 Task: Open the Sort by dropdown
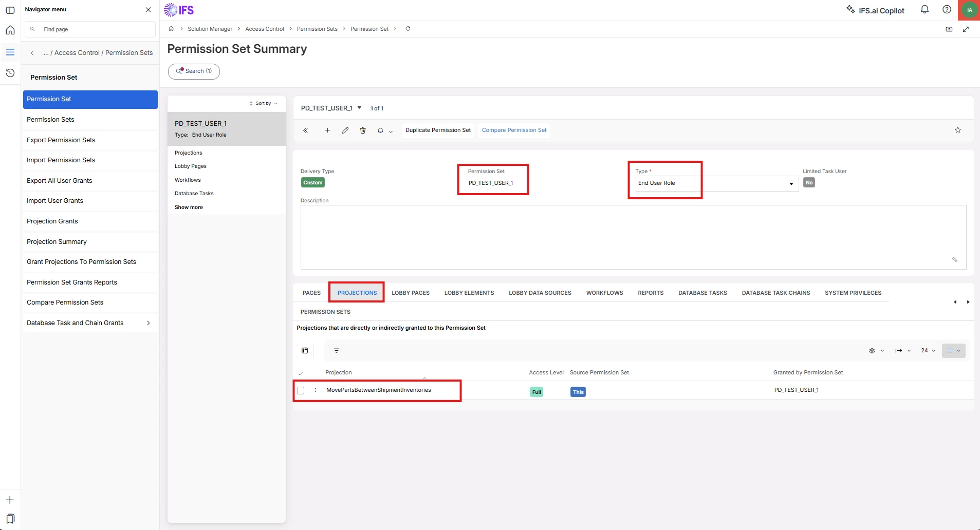pos(264,103)
